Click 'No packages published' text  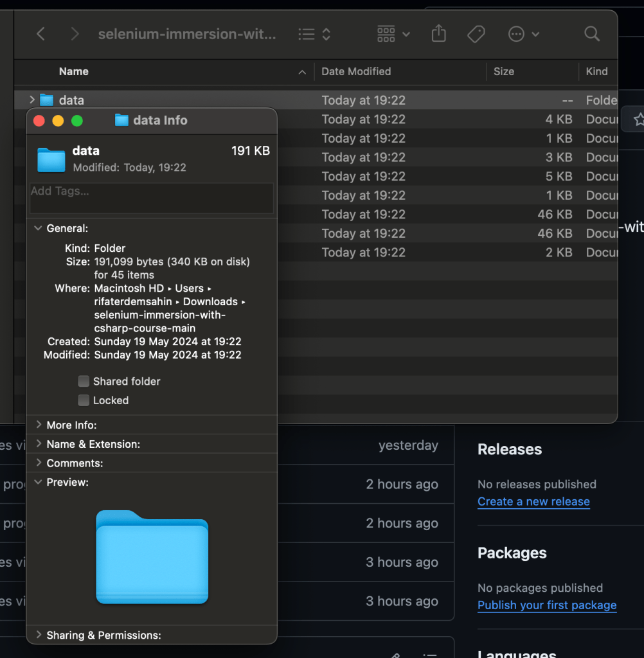pos(541,588)
